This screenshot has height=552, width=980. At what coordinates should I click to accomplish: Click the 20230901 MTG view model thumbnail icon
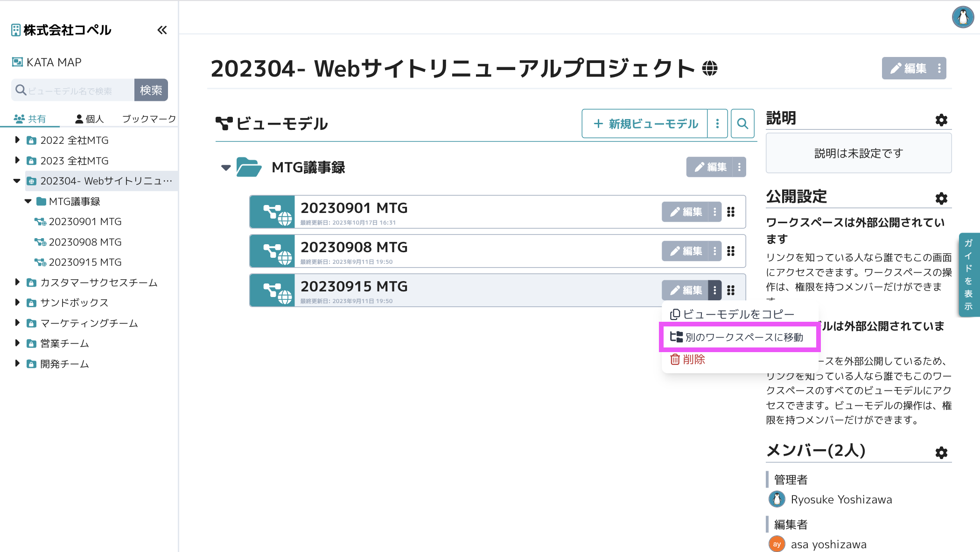[x=273, y=212]
